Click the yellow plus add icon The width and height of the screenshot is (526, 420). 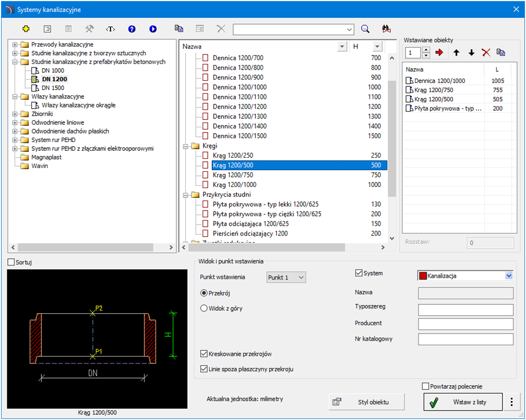(26, 29)
